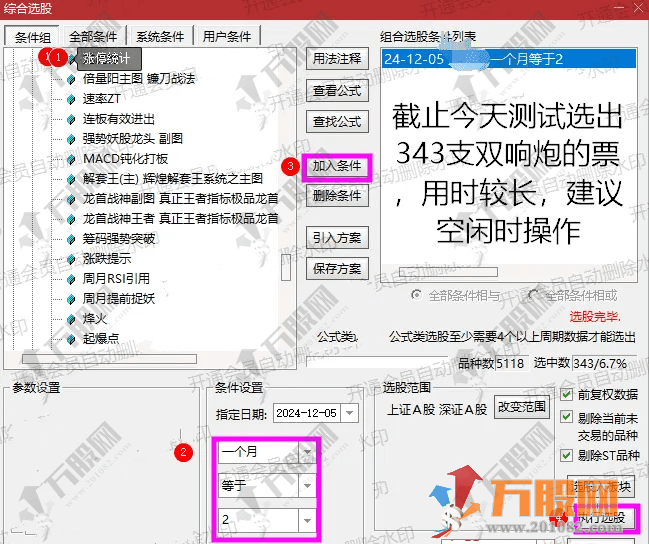
Task: Click the diamond icon beside 涨跌提示
Action: [x=71, y=259]
